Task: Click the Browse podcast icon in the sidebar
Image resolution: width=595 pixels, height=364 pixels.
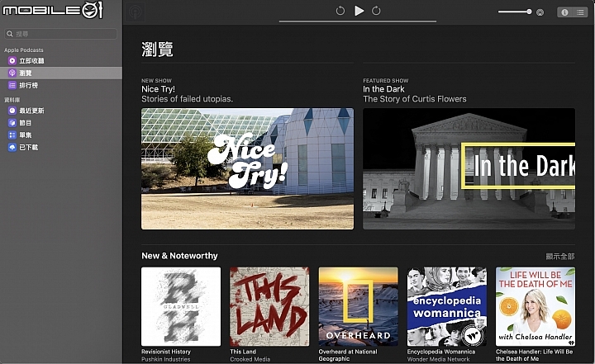Action: (x=12, y=73)
